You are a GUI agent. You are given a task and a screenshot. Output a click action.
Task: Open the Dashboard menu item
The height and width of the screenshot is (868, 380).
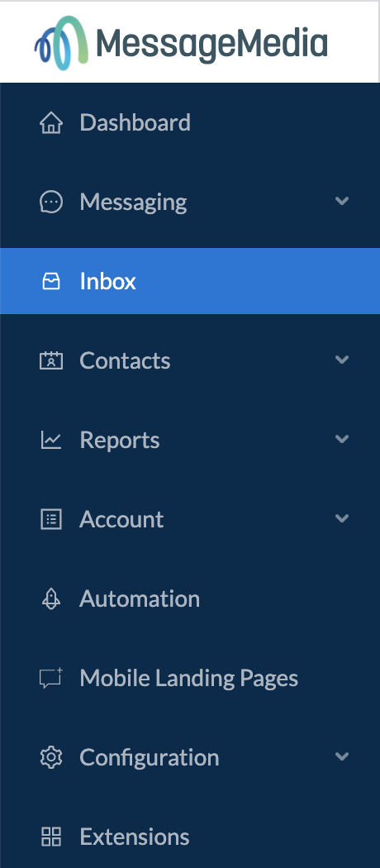pyautogui.click(x=190, y=122)
